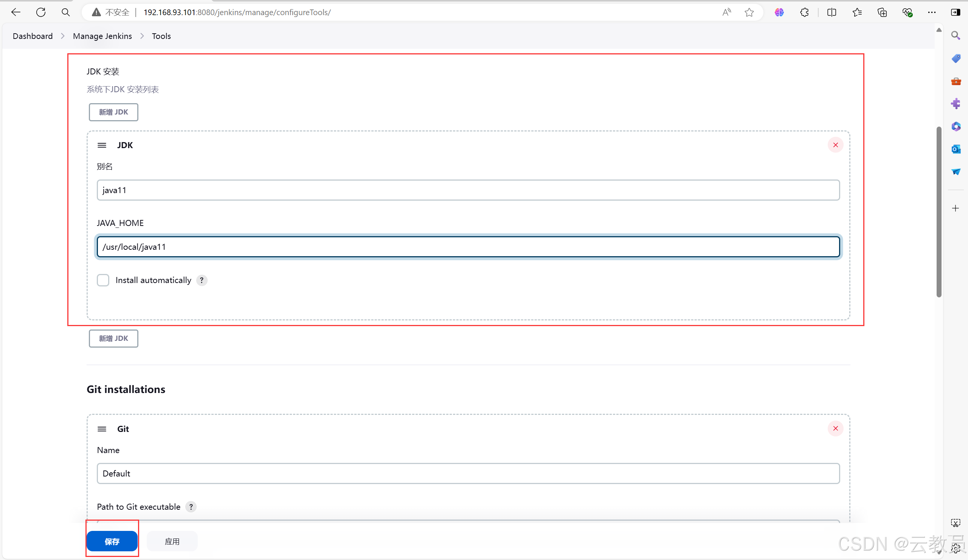Click the 系统下JDK 安装列表 description text

tap(123, 90)
